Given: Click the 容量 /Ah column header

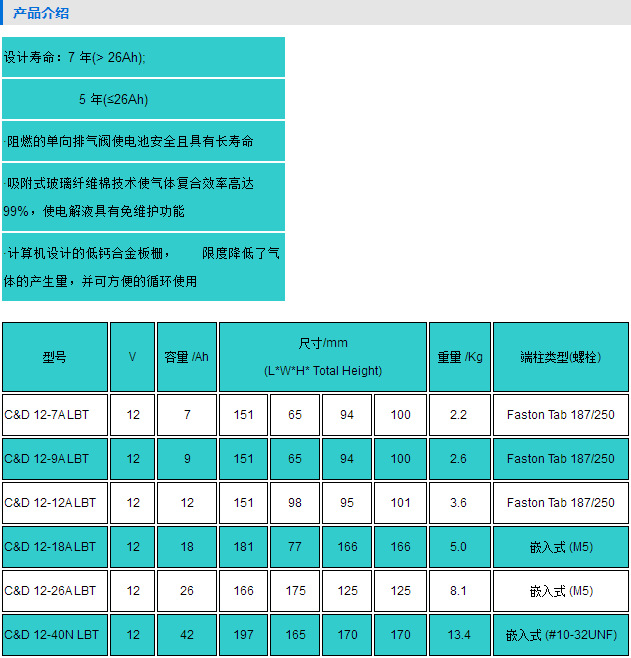Looking at the screenshot, I should pos(187,357).
